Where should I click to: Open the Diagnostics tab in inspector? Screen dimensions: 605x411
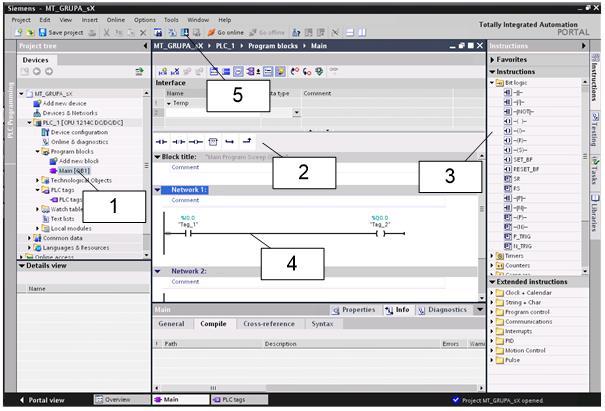(x=442, y=310)
